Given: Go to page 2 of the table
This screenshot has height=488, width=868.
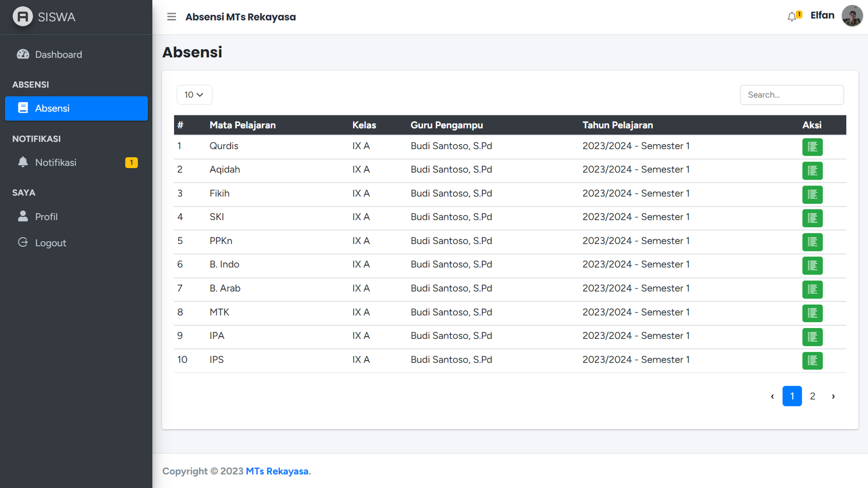Looking at the screenshot, I should (812, 396).
